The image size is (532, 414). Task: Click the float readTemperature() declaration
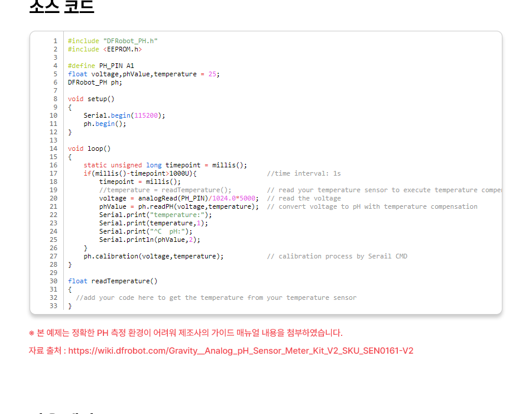point(112,281)
